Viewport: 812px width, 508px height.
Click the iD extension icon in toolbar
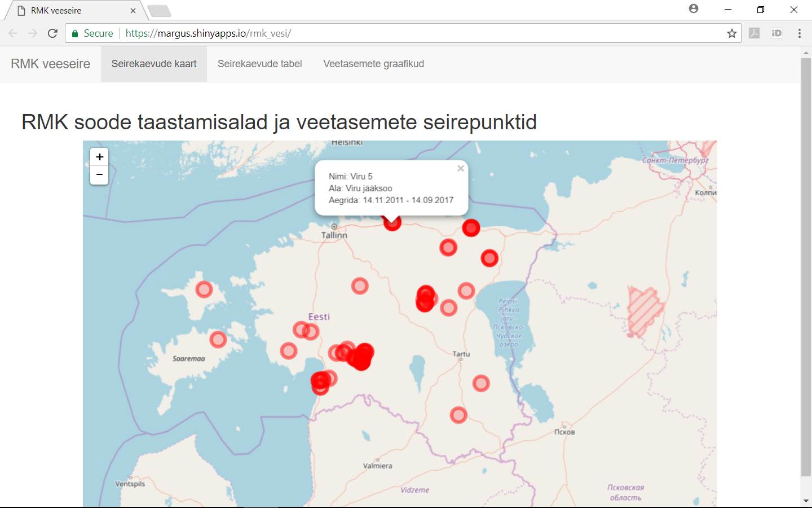point(777,33)
